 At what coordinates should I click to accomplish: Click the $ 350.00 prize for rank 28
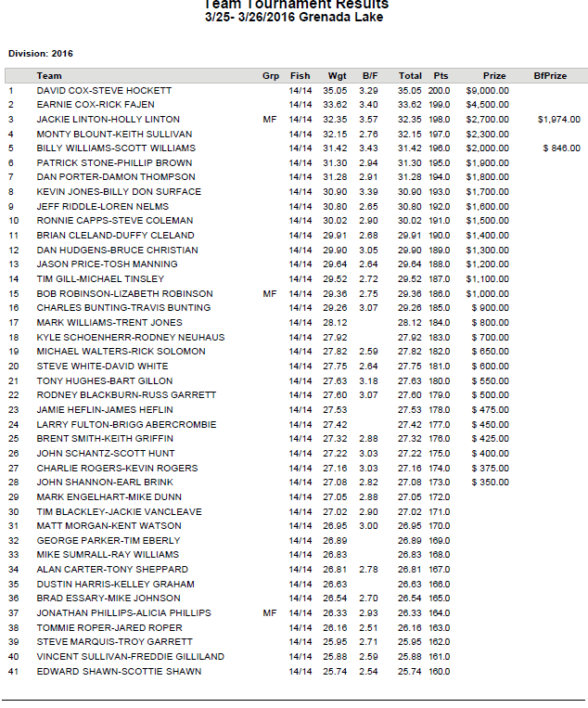click(490, 483)
